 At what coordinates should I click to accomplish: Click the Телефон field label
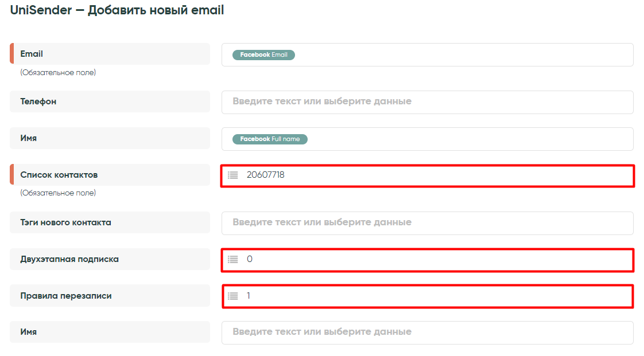click(x=38, y=101)
